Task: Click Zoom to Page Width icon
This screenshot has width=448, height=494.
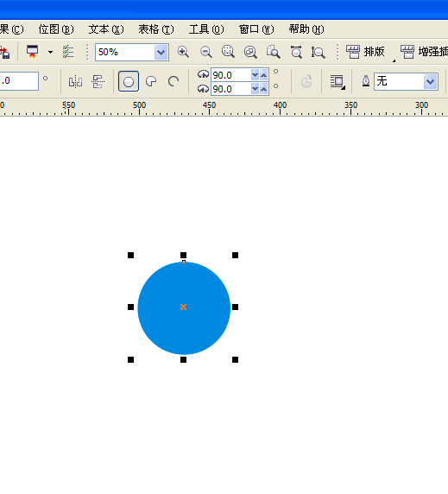Action: coord(296,52)
